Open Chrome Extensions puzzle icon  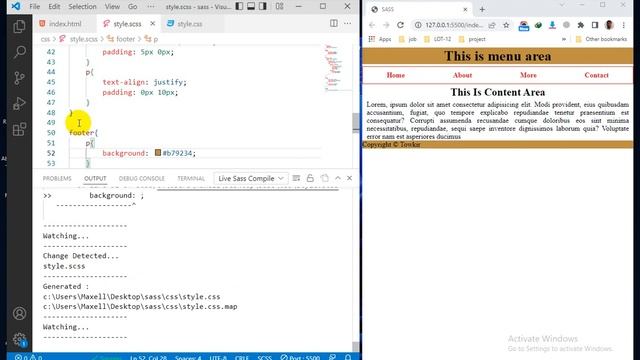click(580, 25)
